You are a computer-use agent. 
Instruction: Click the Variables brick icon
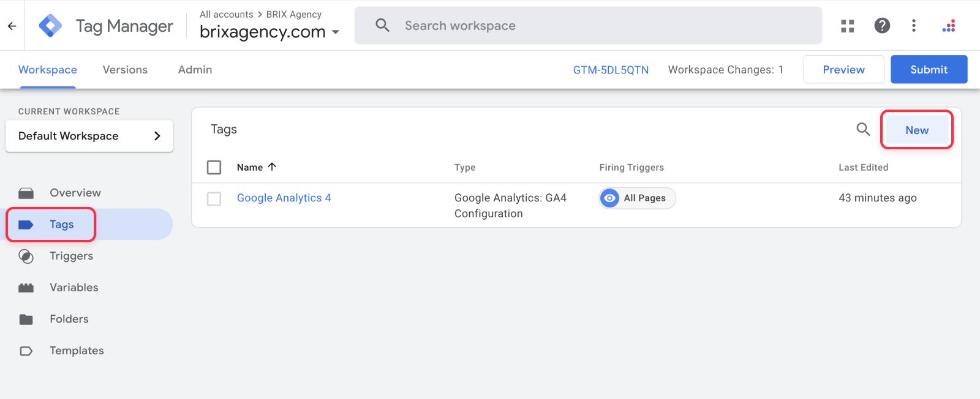(x=26, y=288)
